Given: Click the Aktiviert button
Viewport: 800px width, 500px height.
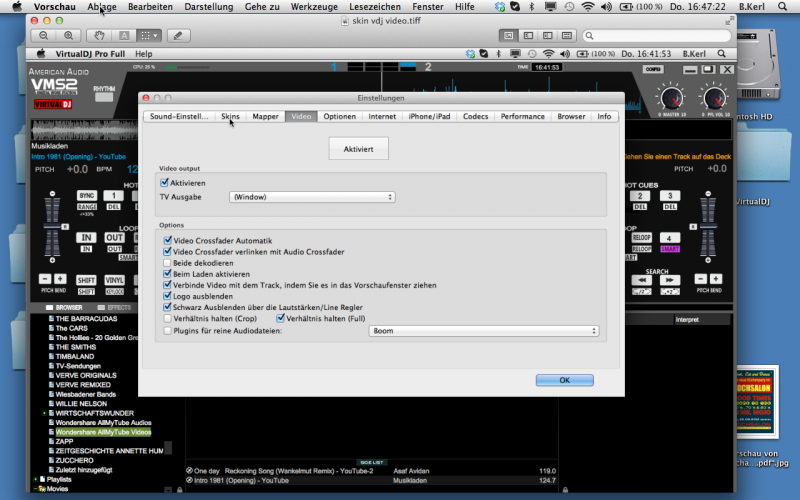Looking at the screenshot, I should coord(358,147).
